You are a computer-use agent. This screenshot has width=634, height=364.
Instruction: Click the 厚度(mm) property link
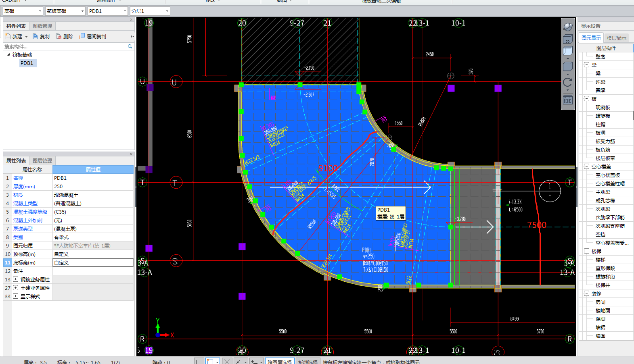[24, 186]
